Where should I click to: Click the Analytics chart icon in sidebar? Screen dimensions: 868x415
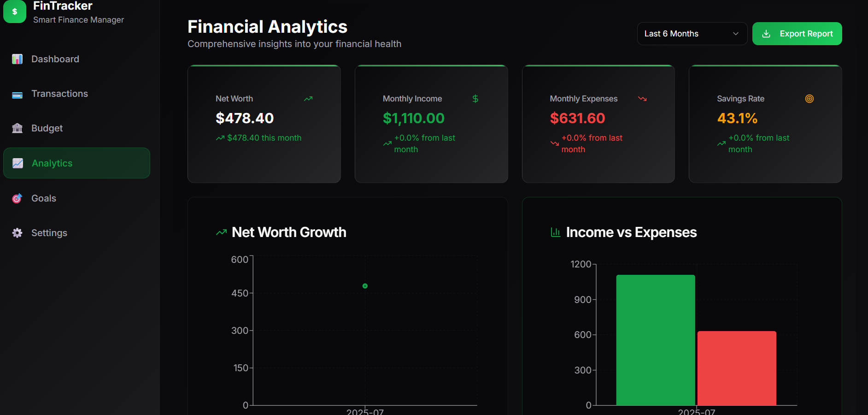tap(17, 163)
